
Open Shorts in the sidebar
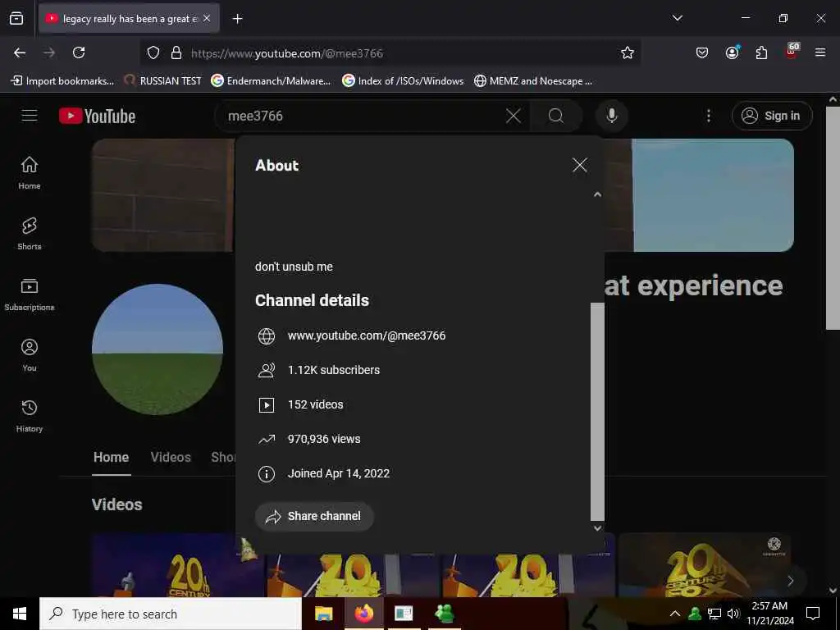click(30, 234)
